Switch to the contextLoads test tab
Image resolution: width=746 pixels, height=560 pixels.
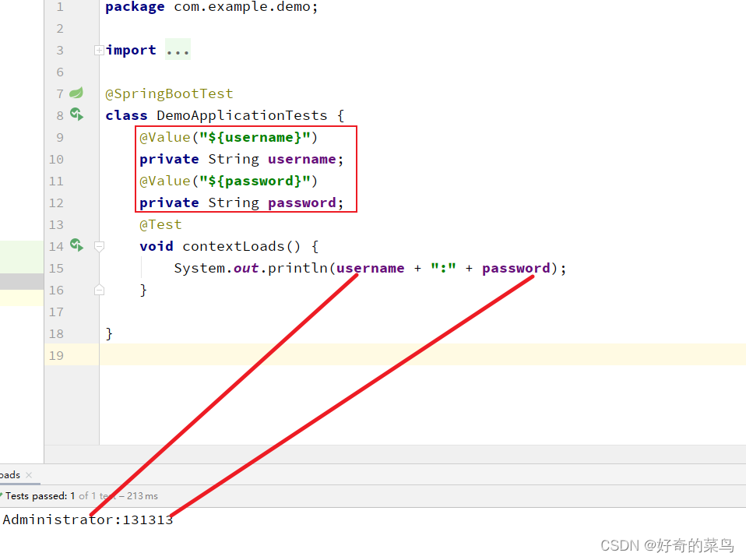pos(9,474)
